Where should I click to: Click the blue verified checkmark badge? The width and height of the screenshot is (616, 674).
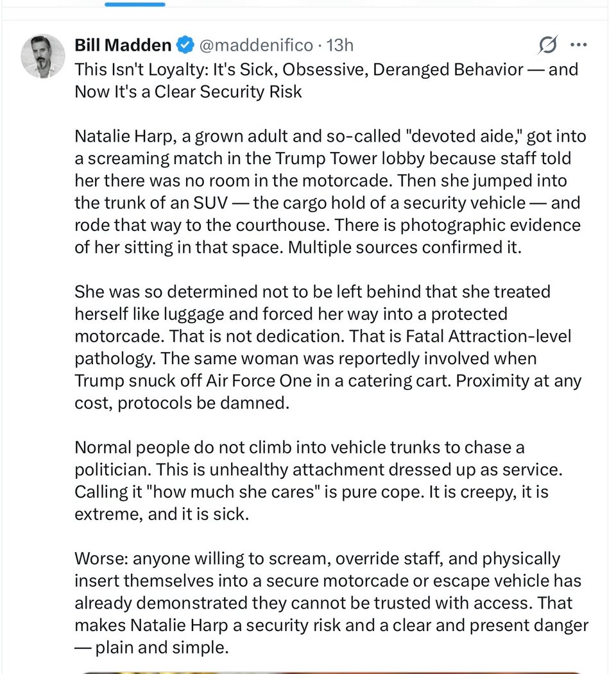click(x=186, y=45)
